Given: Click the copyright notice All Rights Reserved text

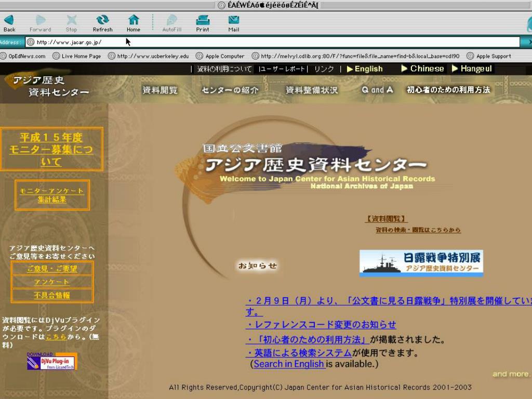Looking at the screenshot, I should [320, 387].
